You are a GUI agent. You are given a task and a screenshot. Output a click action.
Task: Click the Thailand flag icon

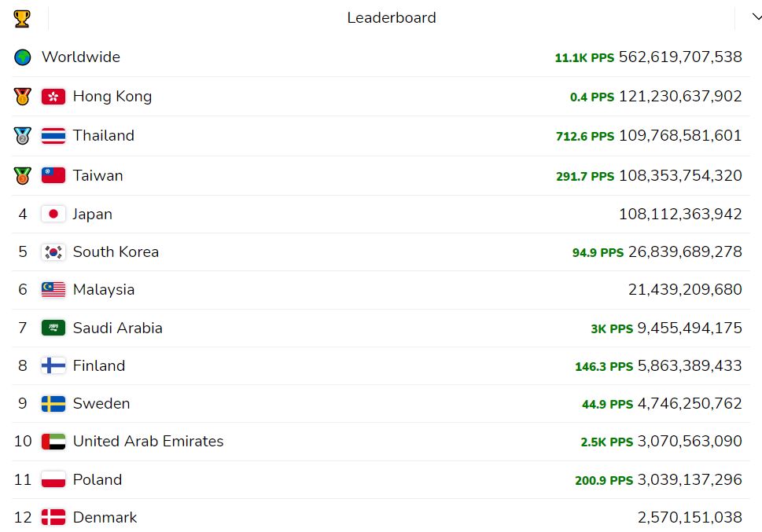pyautogui.click(x=53, y=136)
